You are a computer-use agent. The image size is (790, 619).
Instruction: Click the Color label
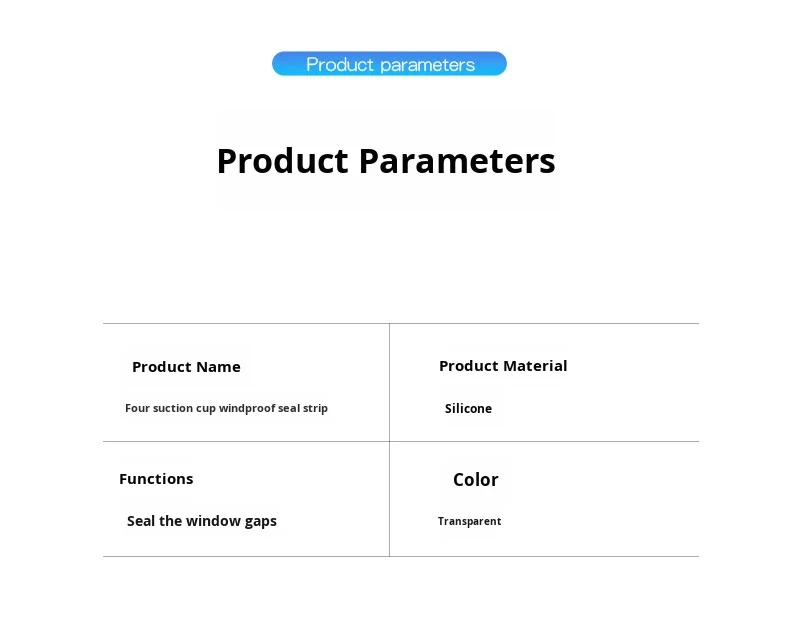pyautogui.click(x=475, y=480)
